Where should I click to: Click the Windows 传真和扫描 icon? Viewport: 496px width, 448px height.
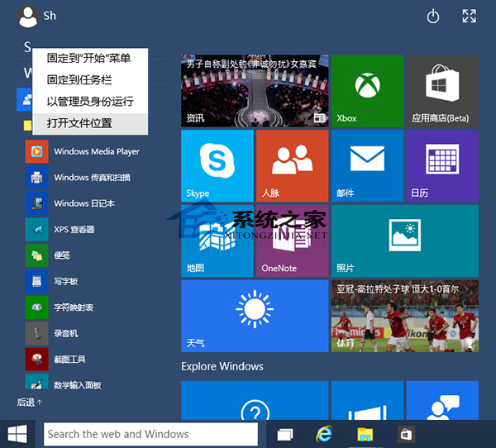(36, 178)
